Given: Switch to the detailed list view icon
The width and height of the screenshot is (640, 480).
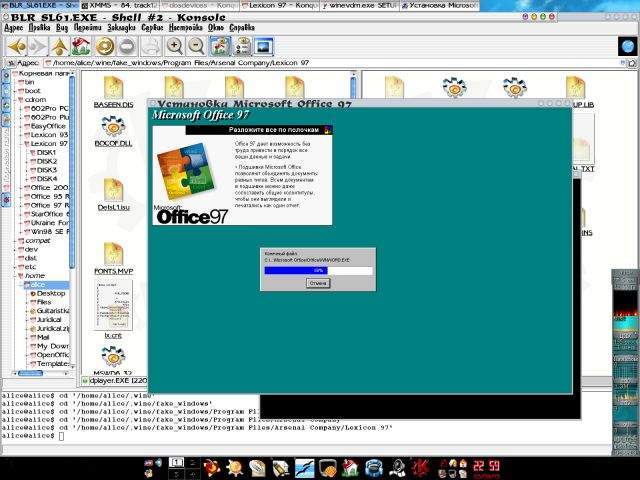Looking at the screenshot, I should point(243,46).
